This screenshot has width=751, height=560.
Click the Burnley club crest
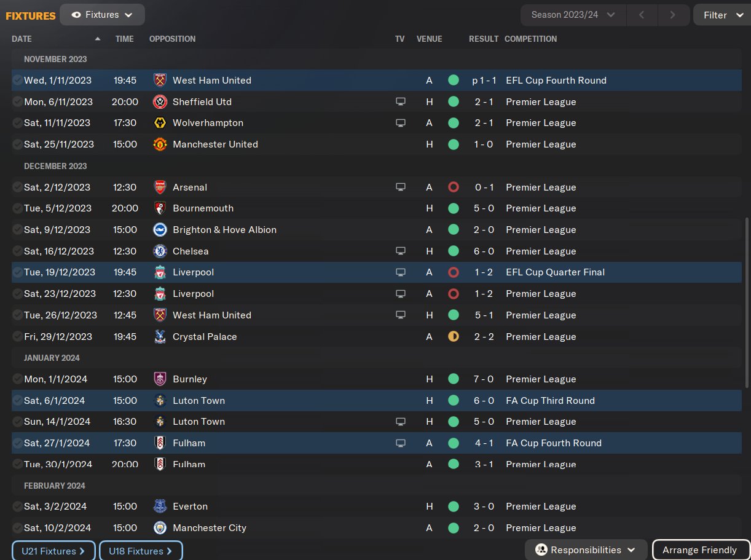(160, 379)
